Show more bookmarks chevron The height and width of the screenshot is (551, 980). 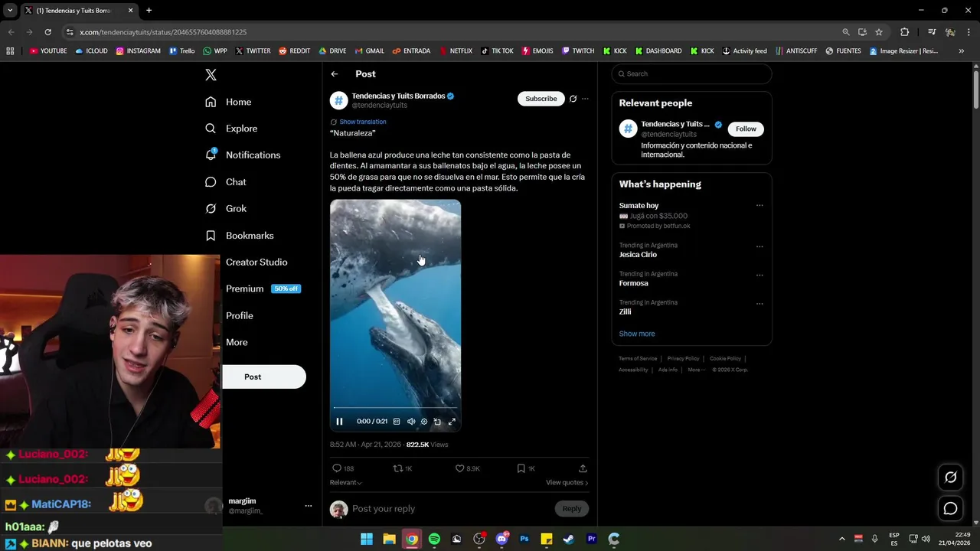tap(962, 51)
